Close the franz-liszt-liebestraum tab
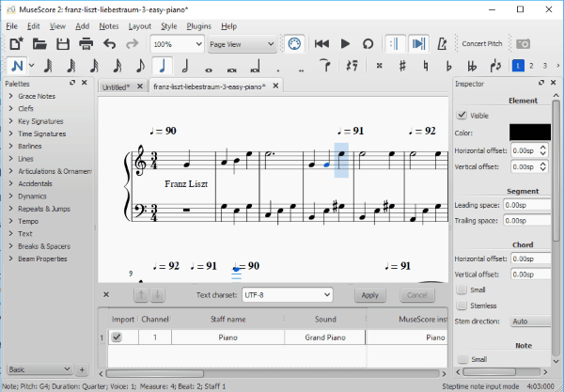The width and height of the screenshot is (564, 392). (275, 86)
